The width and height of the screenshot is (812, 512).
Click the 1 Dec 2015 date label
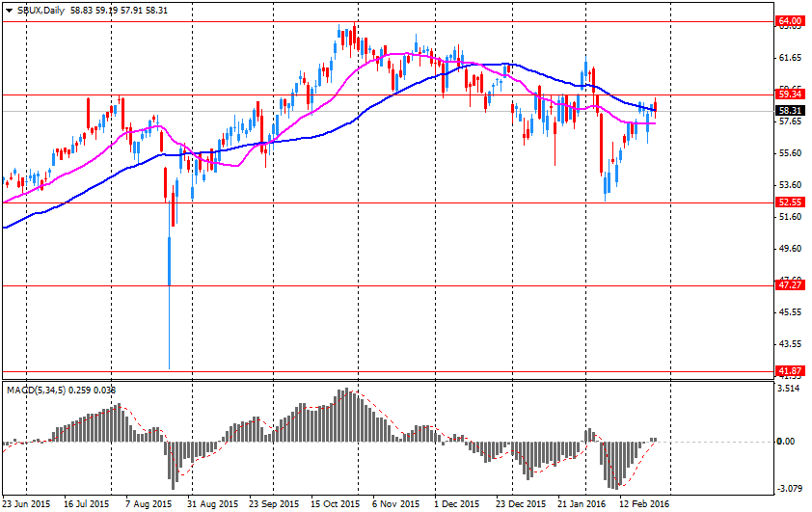point(456,503)
